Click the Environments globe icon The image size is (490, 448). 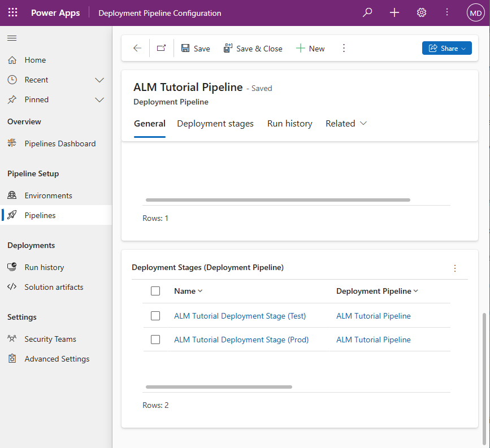click(12, 195)
